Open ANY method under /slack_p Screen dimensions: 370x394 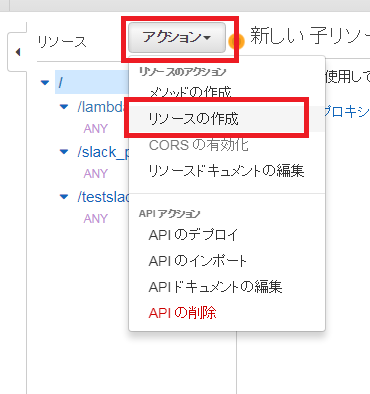pyautogui.click(x=96, y=173)
